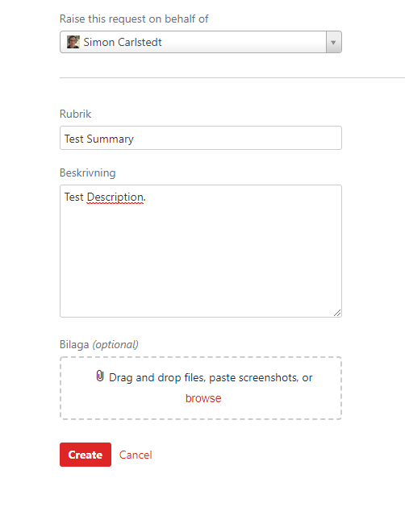Viewport: 405px width, 532px height.
Task: Click Simon Carlstedt's avatar image
Action: coord(73,42)
